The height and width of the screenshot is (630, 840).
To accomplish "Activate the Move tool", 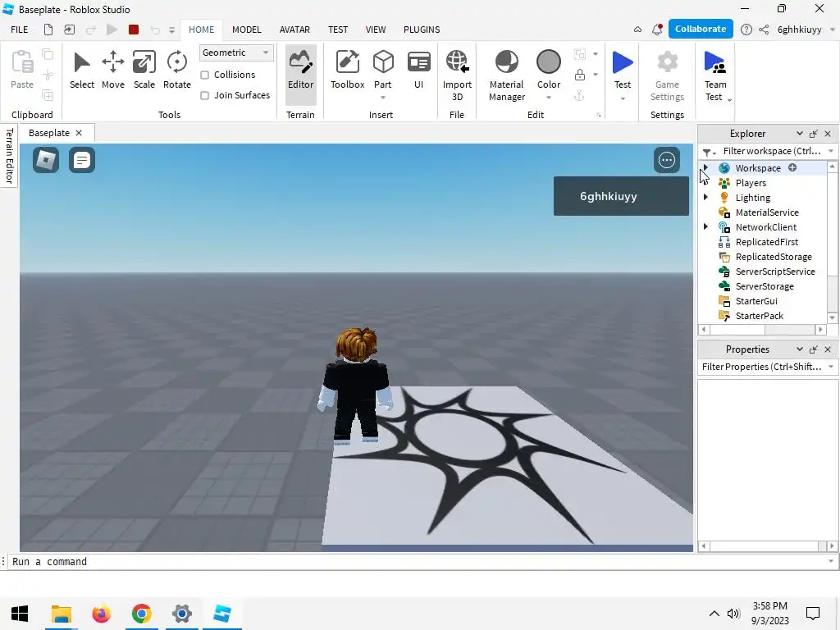I will click(x=113, y=70).
